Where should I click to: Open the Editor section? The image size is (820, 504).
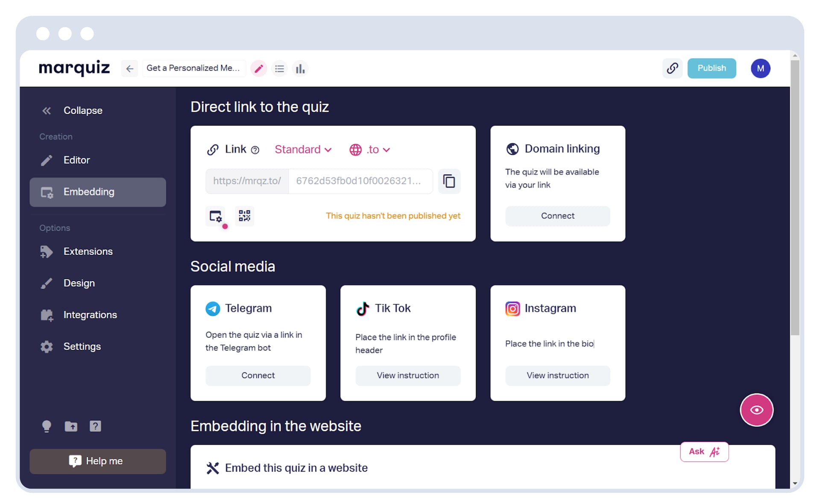click(98, 160)
